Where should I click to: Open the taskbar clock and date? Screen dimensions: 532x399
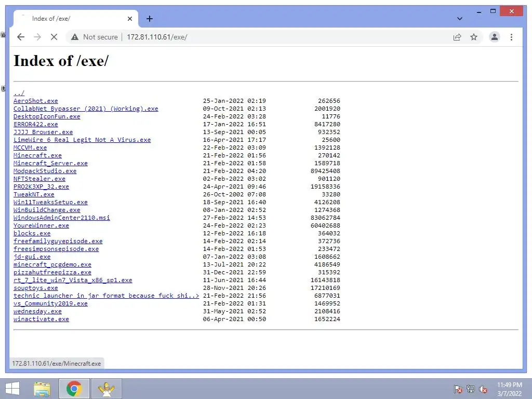pos(509,389)
